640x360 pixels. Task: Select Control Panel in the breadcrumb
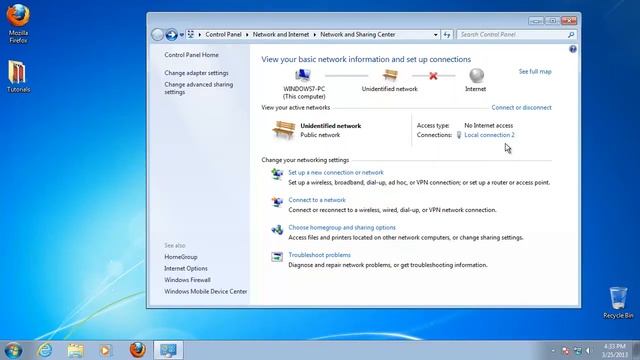223,35
